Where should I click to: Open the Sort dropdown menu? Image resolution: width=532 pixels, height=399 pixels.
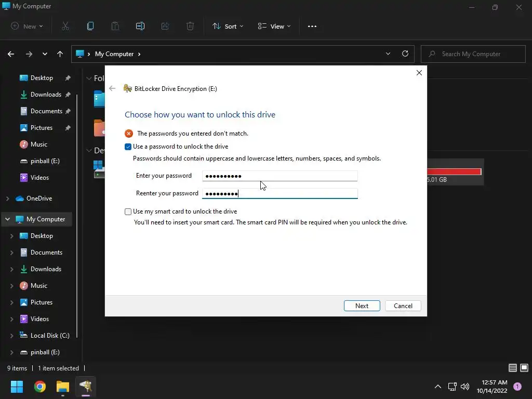228,26
